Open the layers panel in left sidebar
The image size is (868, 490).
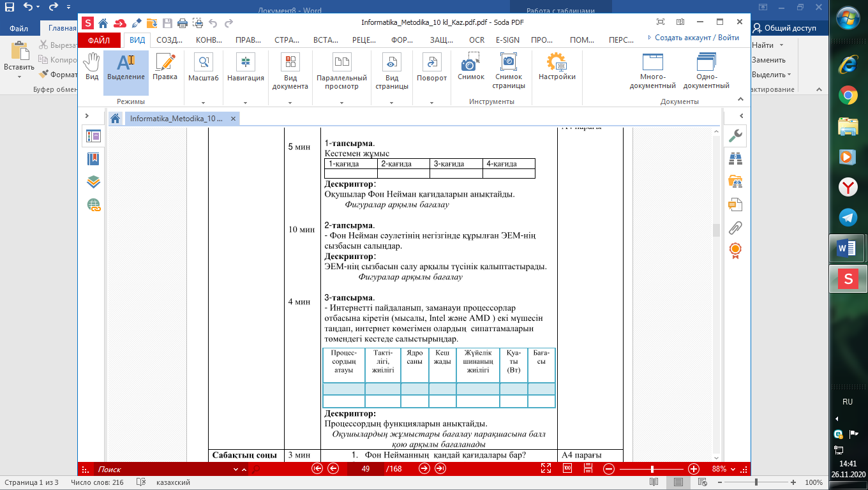[94, 182]
